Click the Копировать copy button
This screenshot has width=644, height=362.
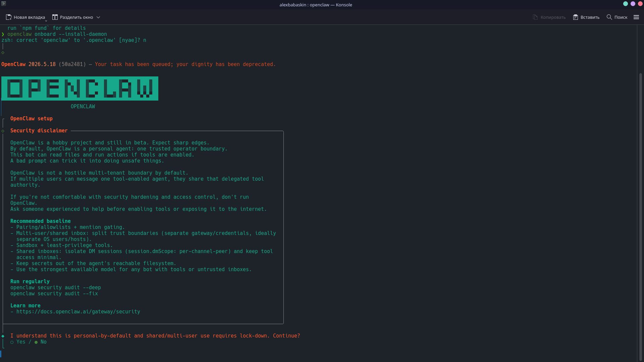(x=549, y=17)
